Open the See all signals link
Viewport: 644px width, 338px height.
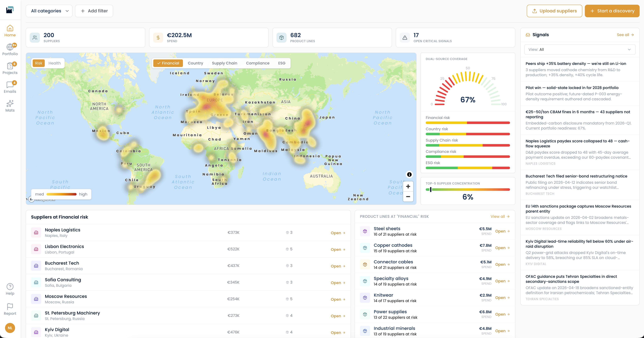(x=625, y=35)
